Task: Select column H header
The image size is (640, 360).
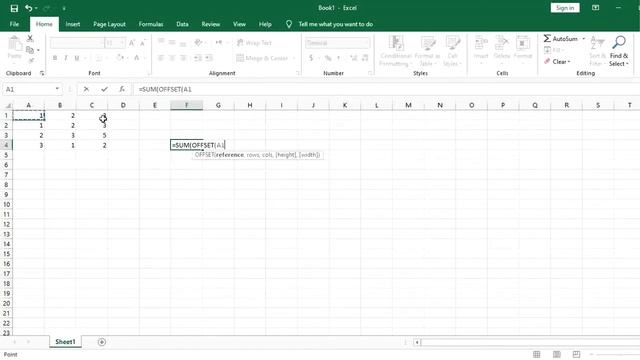Action: [250, 105]
